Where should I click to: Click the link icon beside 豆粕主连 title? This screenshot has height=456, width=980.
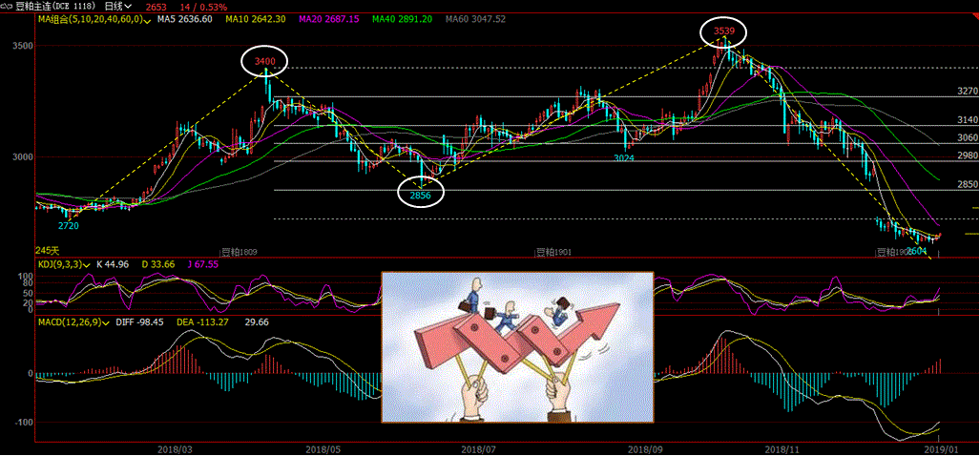[x=7, y=6]
